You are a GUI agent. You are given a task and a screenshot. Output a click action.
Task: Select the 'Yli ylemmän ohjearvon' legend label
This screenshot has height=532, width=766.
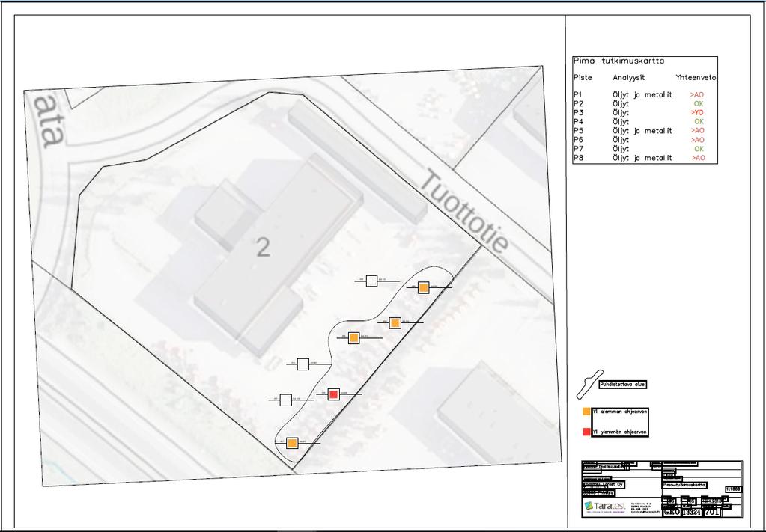620,432
